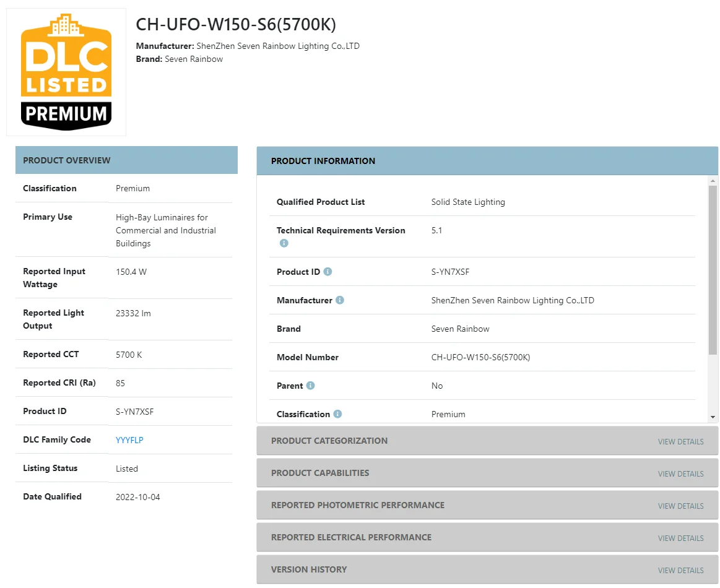Select the Product Overview panel header
The image size is (720, 588).
pos(126,160)
